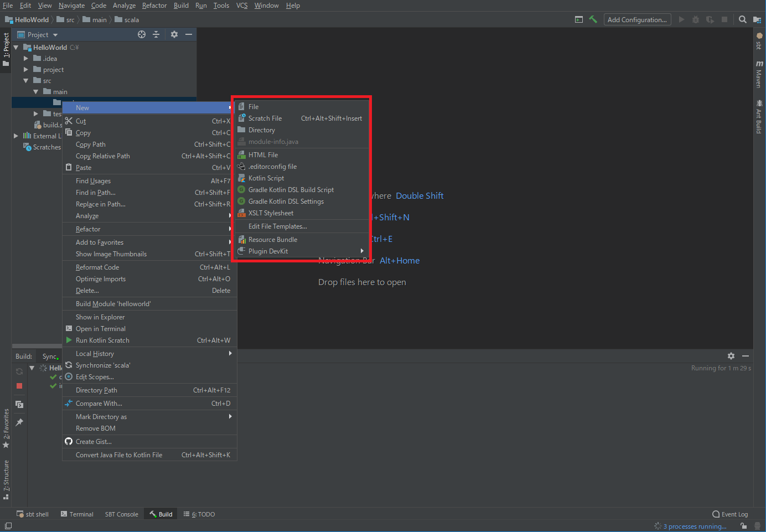The height and width of the screenshot is (532, 766).
Task: Choose Directory in the New submenu
Action: click(302, 130)
